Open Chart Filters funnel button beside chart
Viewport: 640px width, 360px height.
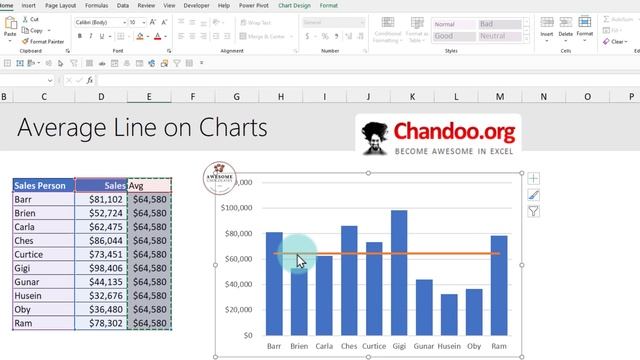tap(533, 211)
